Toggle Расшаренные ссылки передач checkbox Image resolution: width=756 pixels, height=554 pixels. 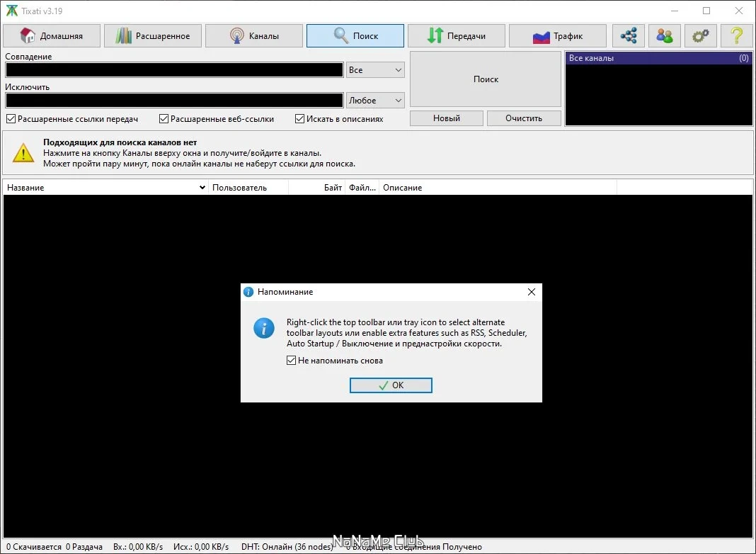tap(11, 119)
